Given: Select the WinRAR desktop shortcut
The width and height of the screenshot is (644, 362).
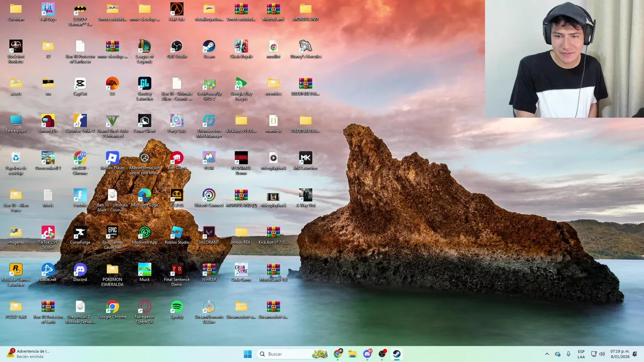Looking at the screenshot, I should 209,273.
